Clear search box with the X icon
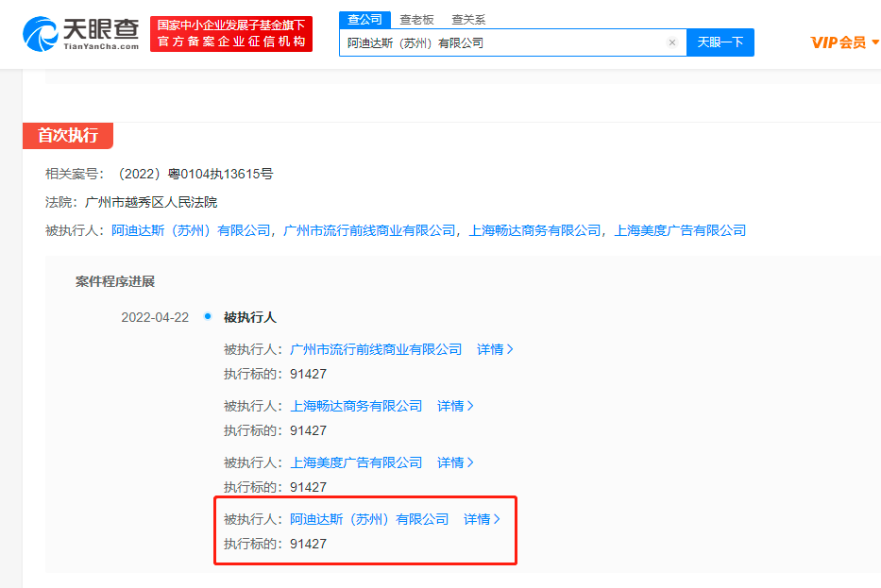 [672, 42]
